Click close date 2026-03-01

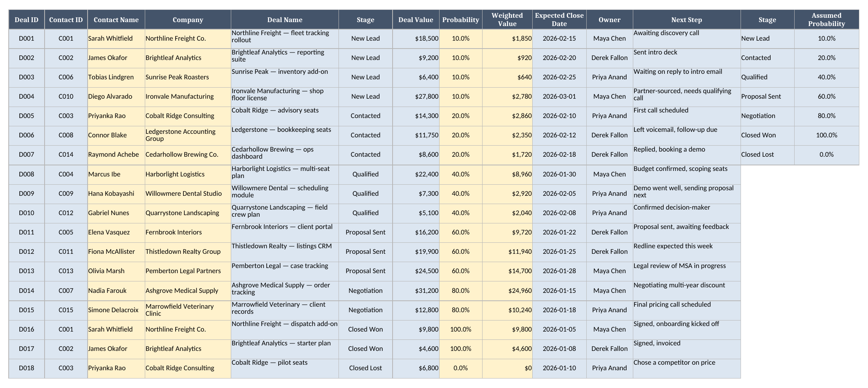pos(559,97)
